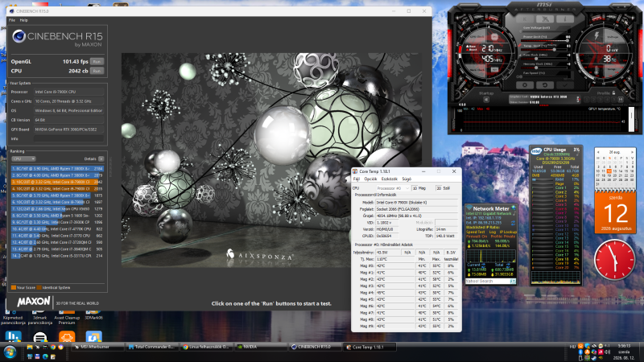The width and height of the screenshot is (644, 362).
Task: Apply MSI Afterburner settings checkmark
Action: [565, 85]
